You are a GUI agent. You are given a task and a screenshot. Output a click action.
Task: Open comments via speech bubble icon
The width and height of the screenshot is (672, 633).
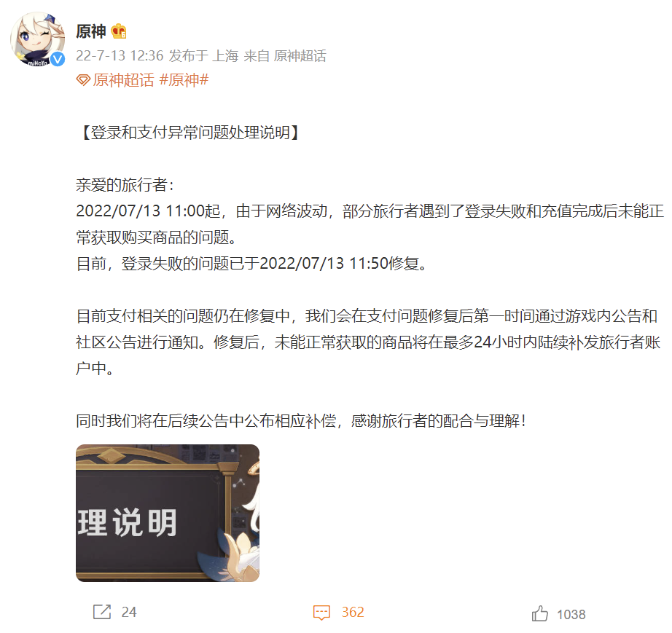point(321,613)
